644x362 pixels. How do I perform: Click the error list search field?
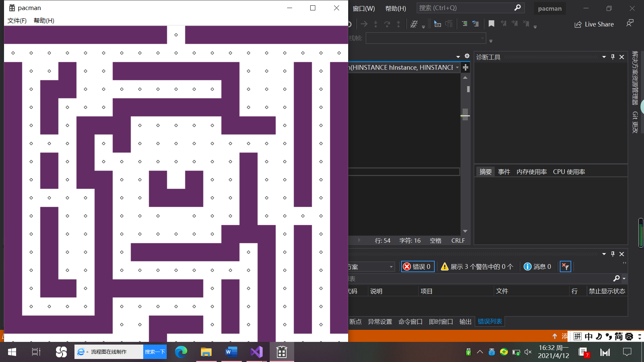coord(480,279)
